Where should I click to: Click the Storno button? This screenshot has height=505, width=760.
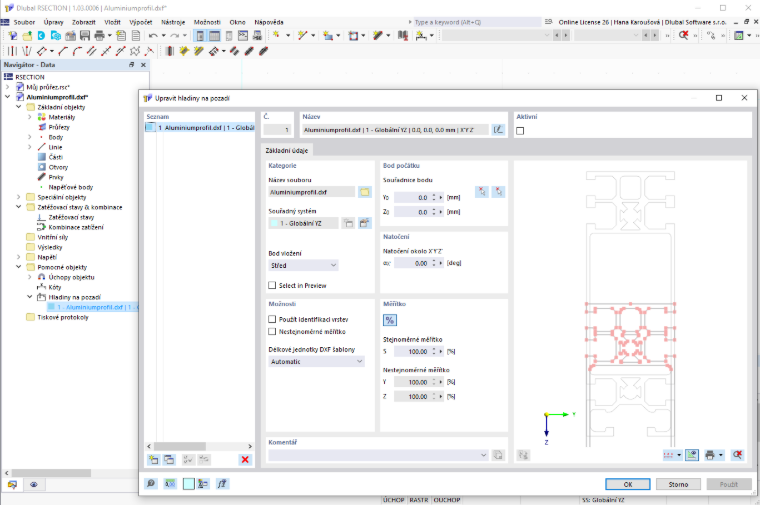(x=678, y=484)
